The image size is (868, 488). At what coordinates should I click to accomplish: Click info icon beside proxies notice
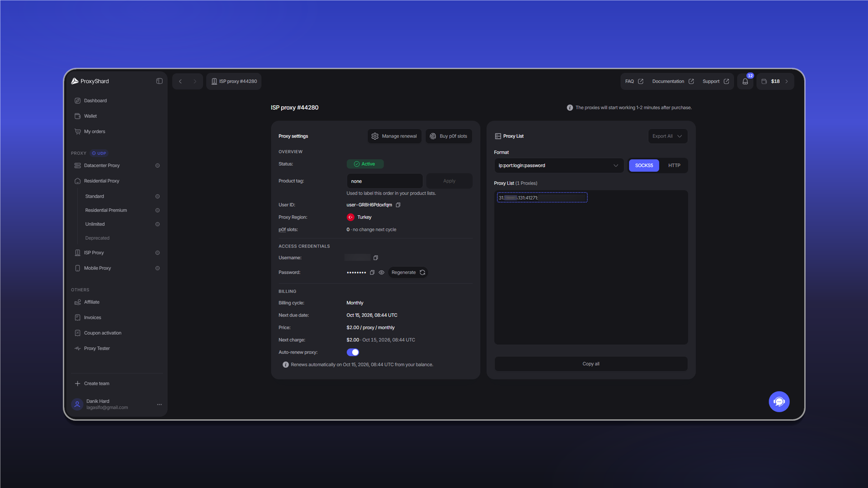pos(570,108)
